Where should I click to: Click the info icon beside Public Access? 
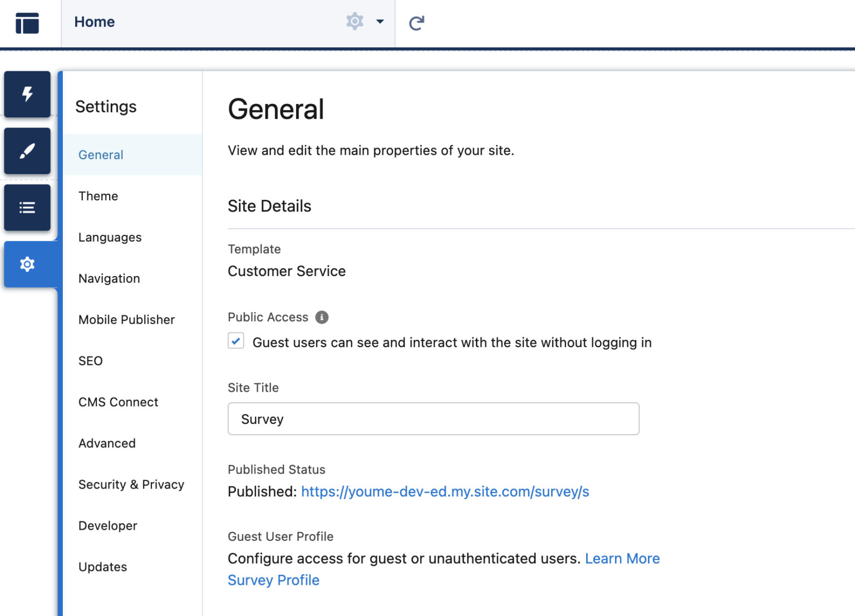[322, 317]
